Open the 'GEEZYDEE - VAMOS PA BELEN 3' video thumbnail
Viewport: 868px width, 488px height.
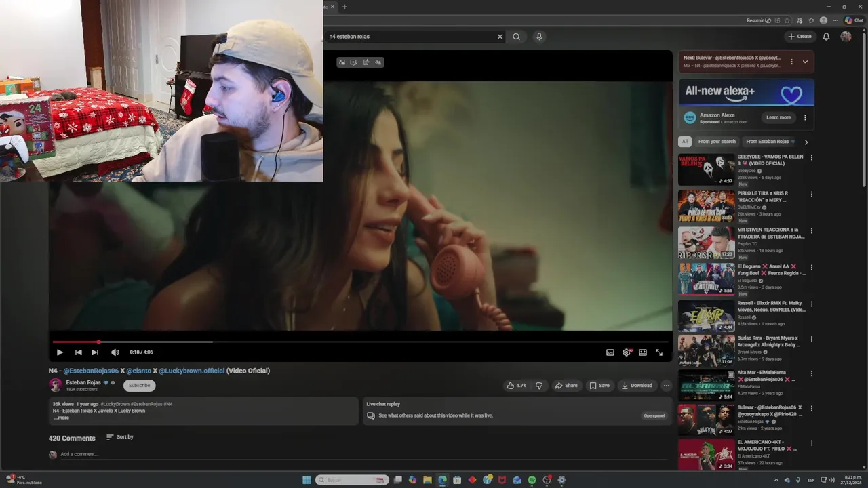(707, 169)
